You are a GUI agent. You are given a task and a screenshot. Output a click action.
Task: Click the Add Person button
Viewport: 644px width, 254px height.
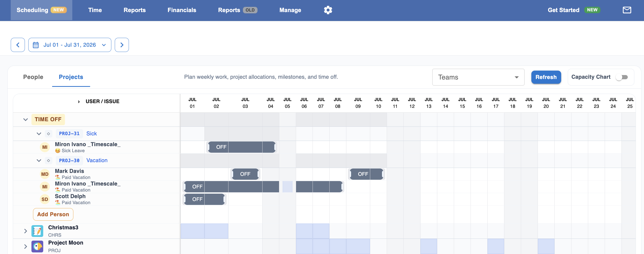pyautogui.click(x=53, y=214)
